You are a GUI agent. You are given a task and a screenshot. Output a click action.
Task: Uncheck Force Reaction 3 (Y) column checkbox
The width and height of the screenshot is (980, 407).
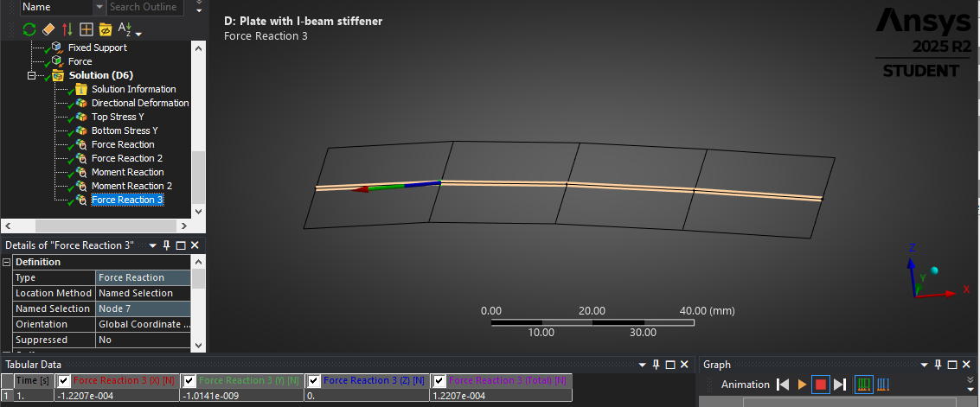(x=189, y=381)
